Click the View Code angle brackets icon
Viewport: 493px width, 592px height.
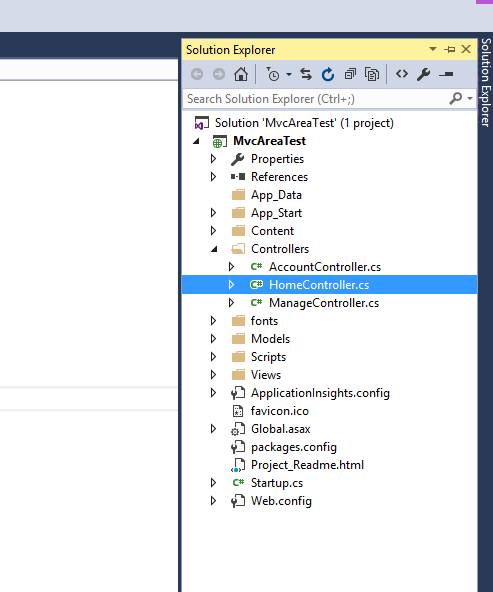[x=402, y=74]
